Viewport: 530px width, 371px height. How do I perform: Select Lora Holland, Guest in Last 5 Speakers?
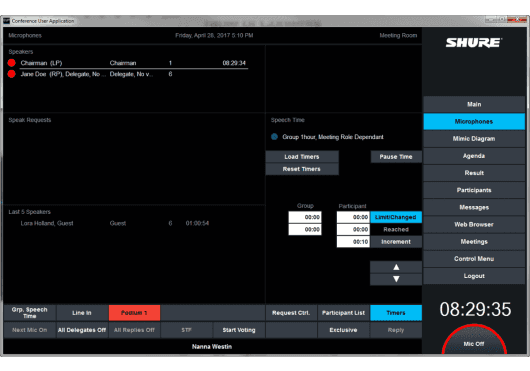47,223
